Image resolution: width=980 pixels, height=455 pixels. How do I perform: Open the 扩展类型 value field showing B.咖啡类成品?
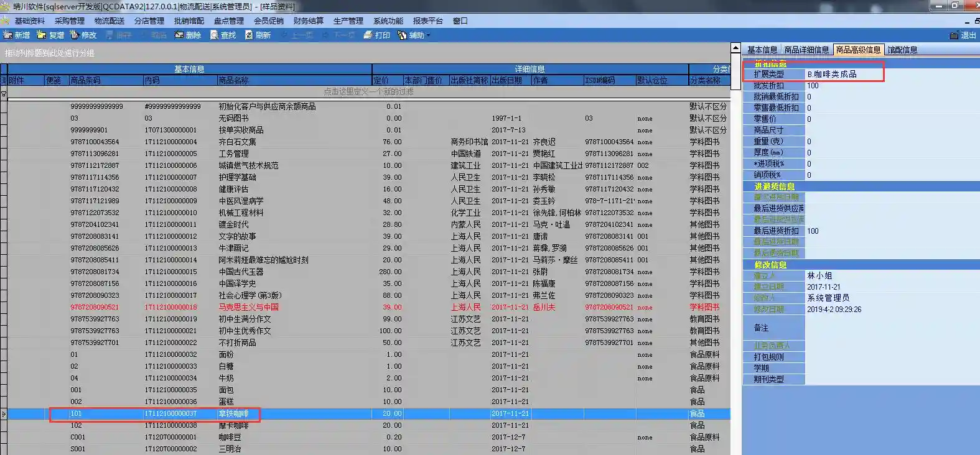click(843, 75)
